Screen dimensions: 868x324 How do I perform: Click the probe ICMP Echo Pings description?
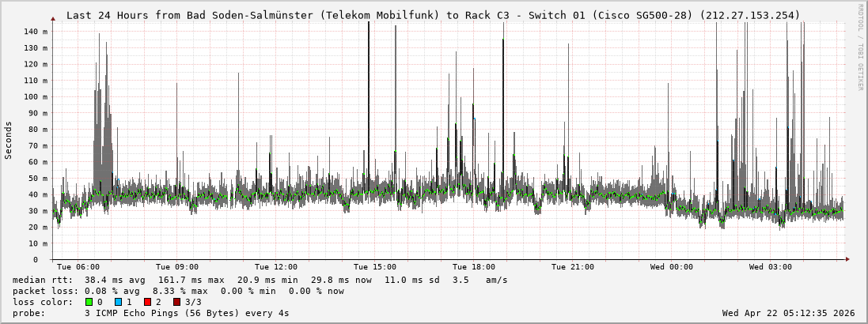(x=187, y=313)
